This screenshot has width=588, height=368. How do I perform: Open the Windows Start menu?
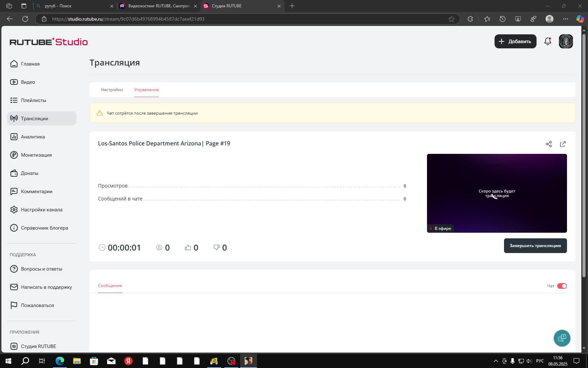[8, 361]
